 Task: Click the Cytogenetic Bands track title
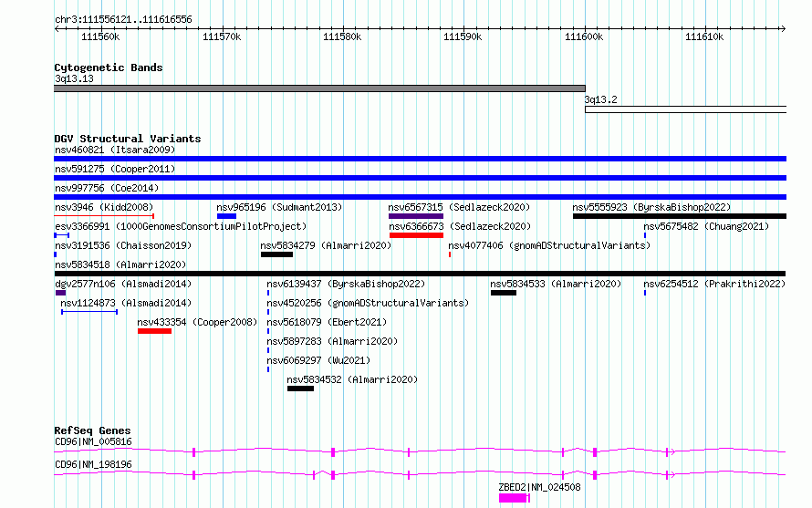109,67
